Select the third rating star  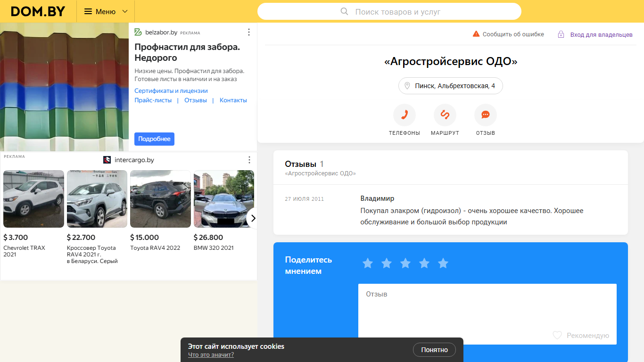point(405,263)
